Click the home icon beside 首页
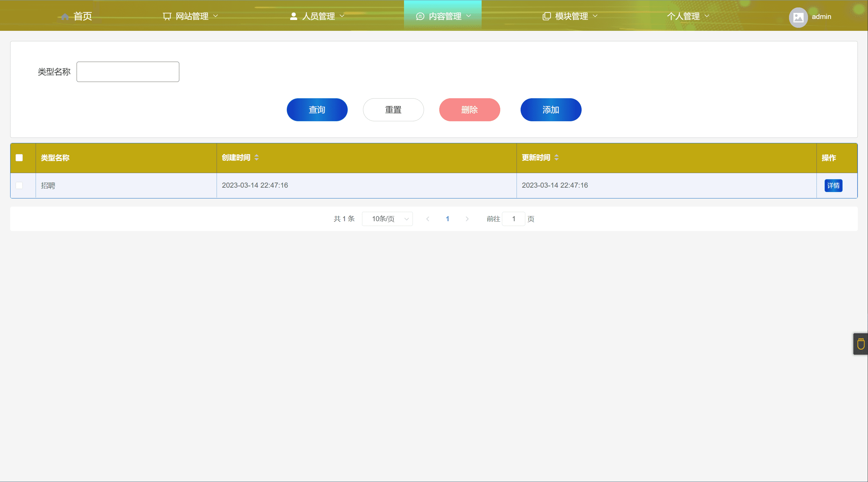Viewport: 868px width, 482px height. point(65,17)
